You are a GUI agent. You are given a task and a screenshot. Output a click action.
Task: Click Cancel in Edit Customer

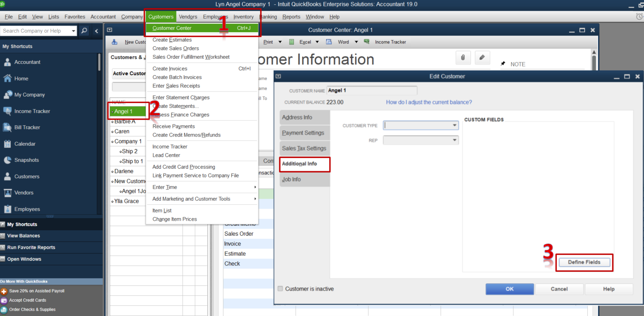(x=559, y=289)
